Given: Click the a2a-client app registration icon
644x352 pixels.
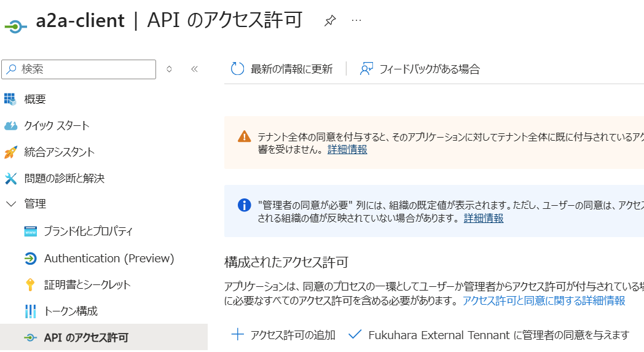Looking at the screenshot, I should tap(15, 27).
